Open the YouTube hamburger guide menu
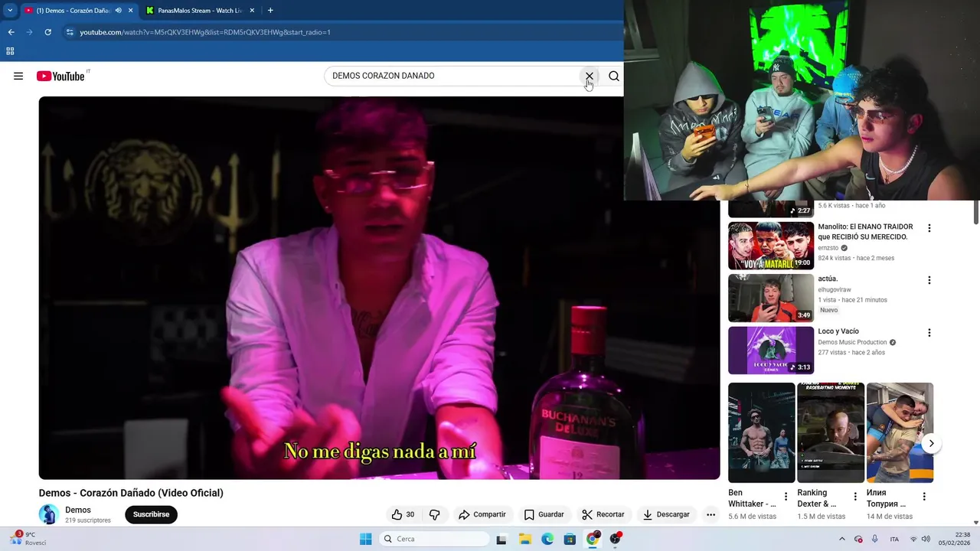Viewport: 980px width, 551px height. [x=18, y=76]
